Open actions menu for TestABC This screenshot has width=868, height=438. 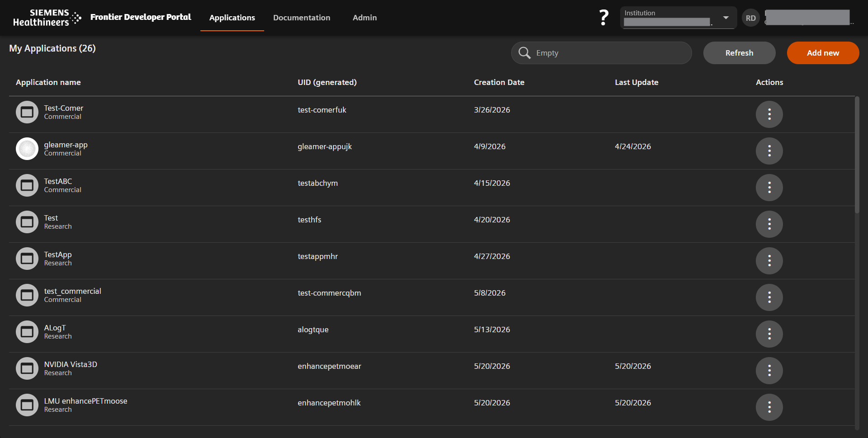click(769, 188)
